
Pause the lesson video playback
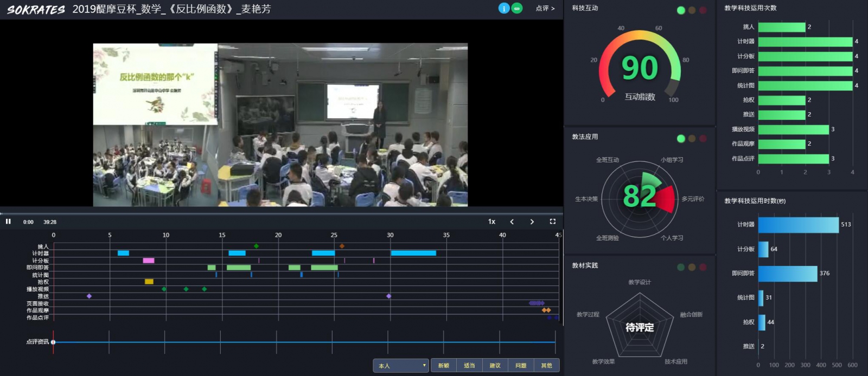[x=8, y=222]
